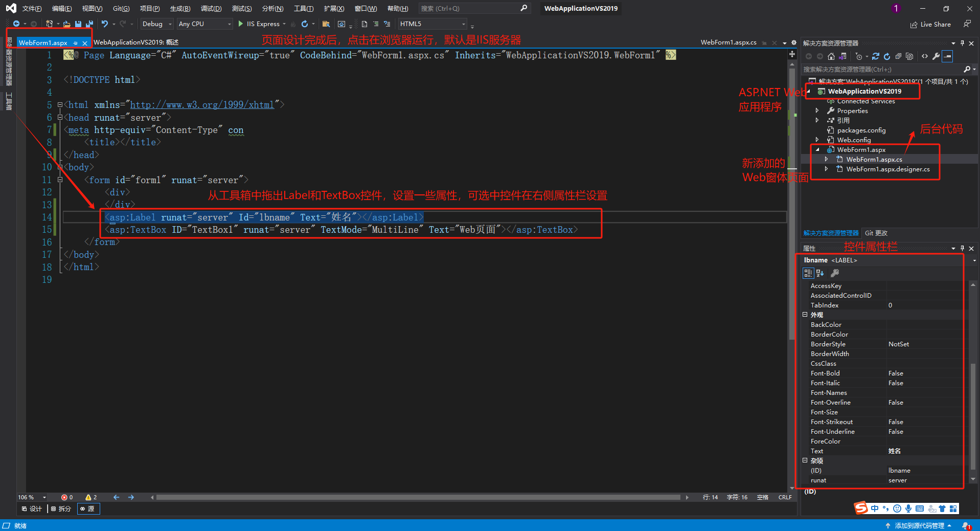The width and height of the screenshot is (980, 531).
Task: Open the Live Share button
Action: (x=930, y=25)
